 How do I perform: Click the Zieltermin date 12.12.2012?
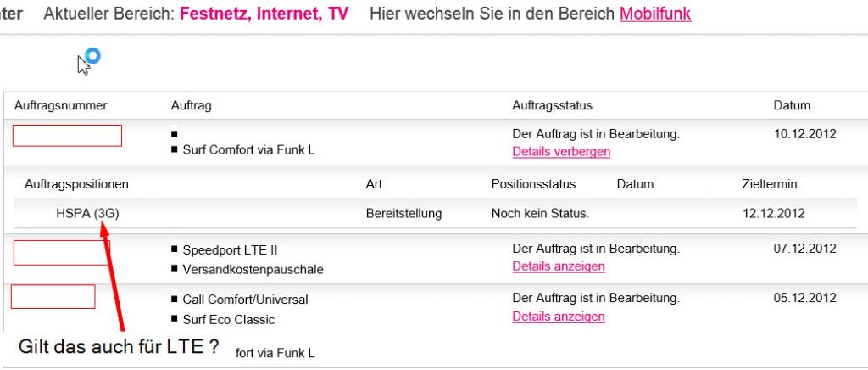[x=774, y=213]
